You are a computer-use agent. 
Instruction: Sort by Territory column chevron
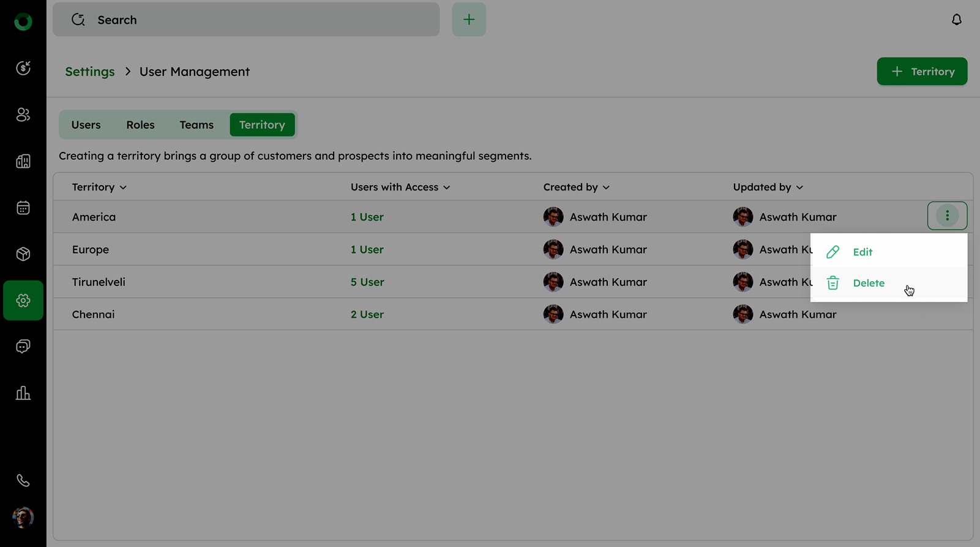pyautogui.click(x=123, y=187)
